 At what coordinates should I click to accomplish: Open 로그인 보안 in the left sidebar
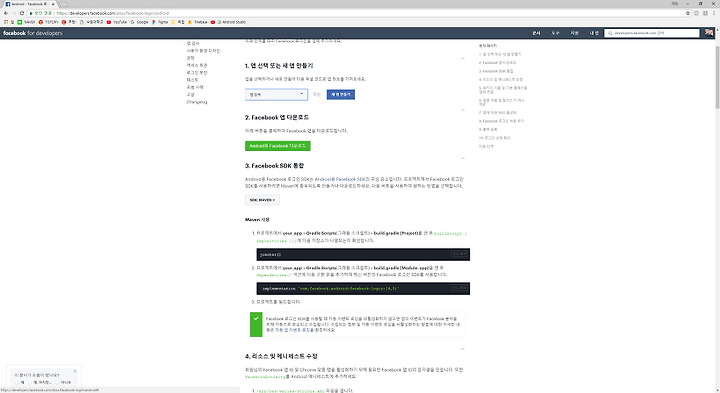point(197,73)
